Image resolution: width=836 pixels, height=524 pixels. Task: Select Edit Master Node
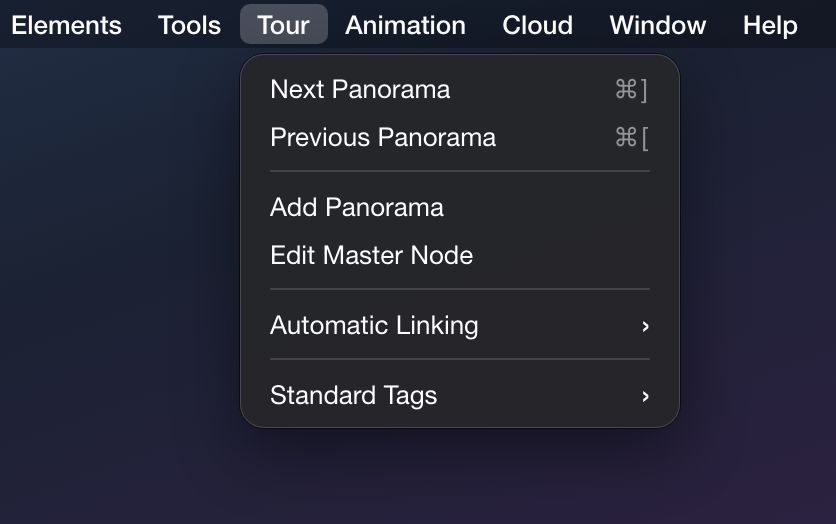460,255
